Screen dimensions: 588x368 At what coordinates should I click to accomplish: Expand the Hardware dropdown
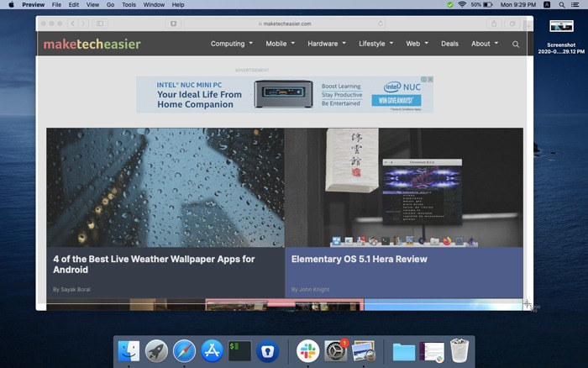click(327, 44)
